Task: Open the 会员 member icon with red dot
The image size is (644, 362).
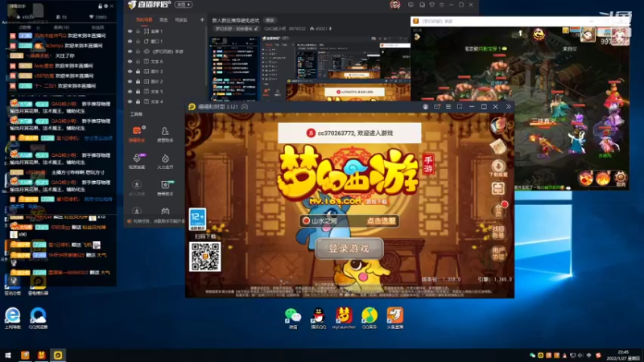Action: click(498, 210)
